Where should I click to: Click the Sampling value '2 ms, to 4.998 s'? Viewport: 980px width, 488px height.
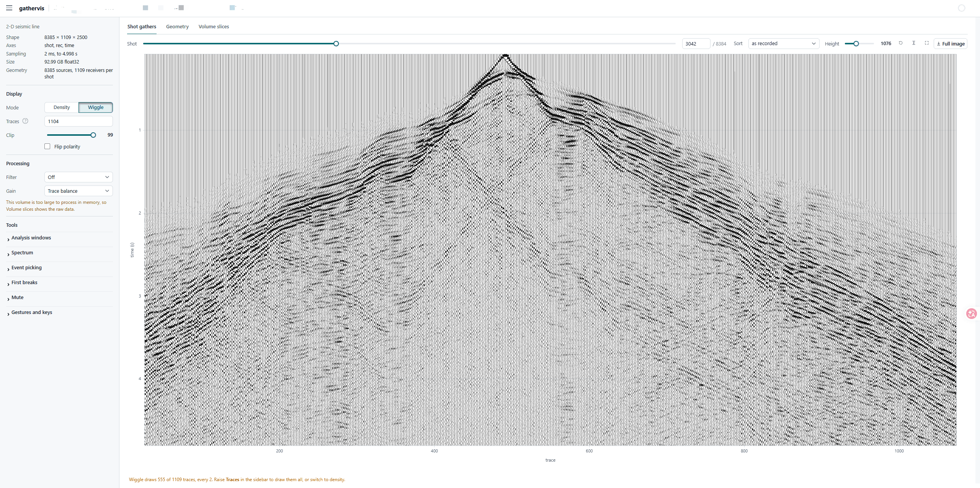point(61,54)
